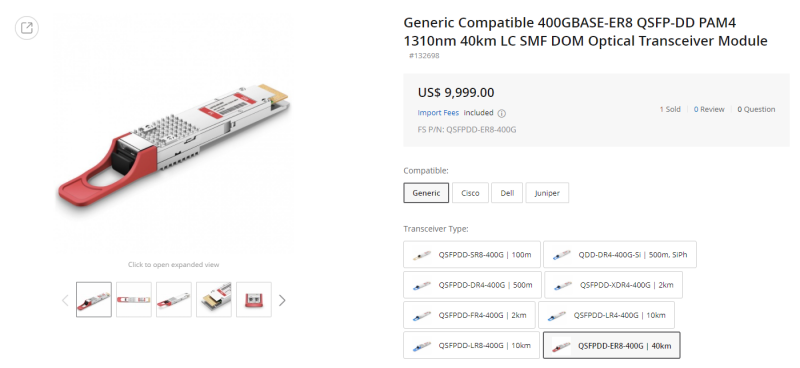800x368 pixels.
Task: Open the Import Fees info icon
Action: [502, 113]
